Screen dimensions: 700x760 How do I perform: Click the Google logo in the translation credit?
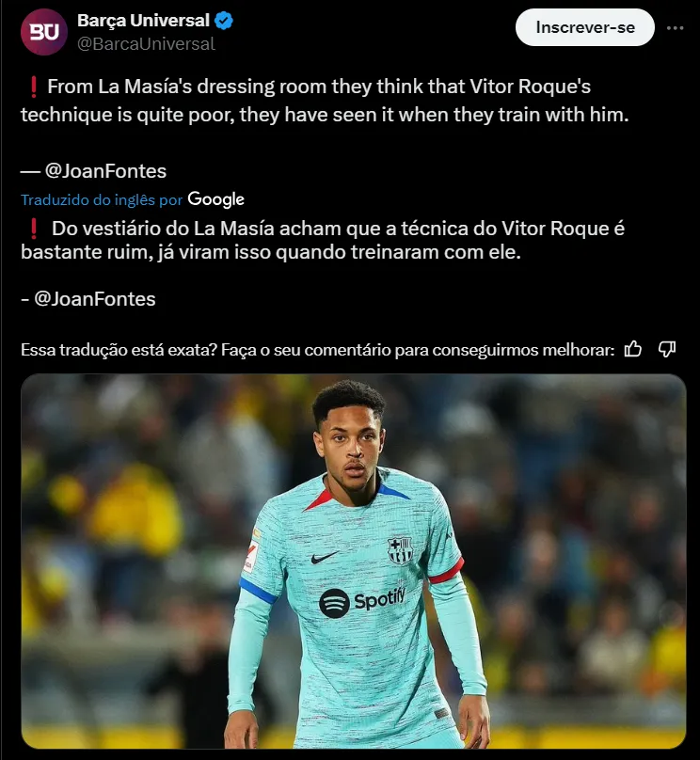215,199
